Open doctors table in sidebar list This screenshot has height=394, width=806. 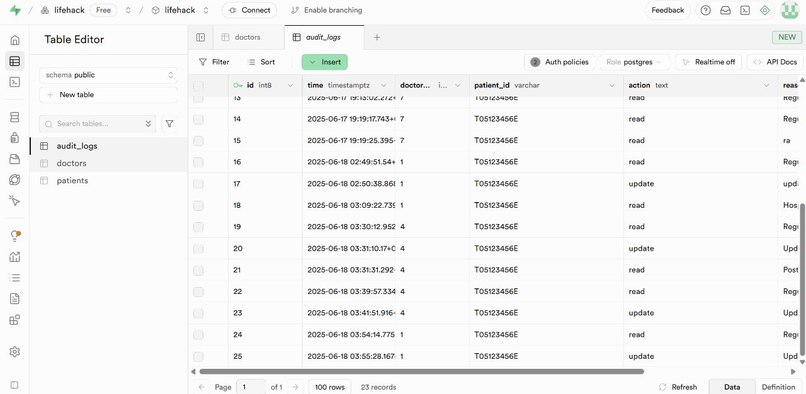[x=108, y=163]
